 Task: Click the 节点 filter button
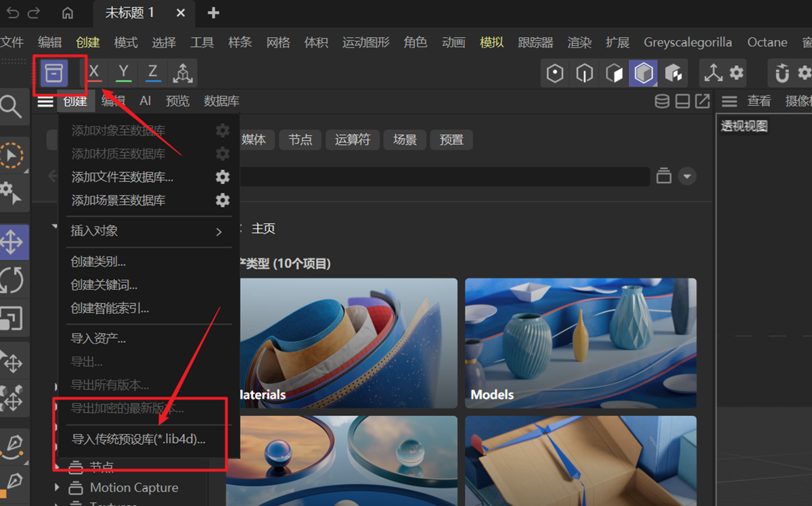click(300, 140)
